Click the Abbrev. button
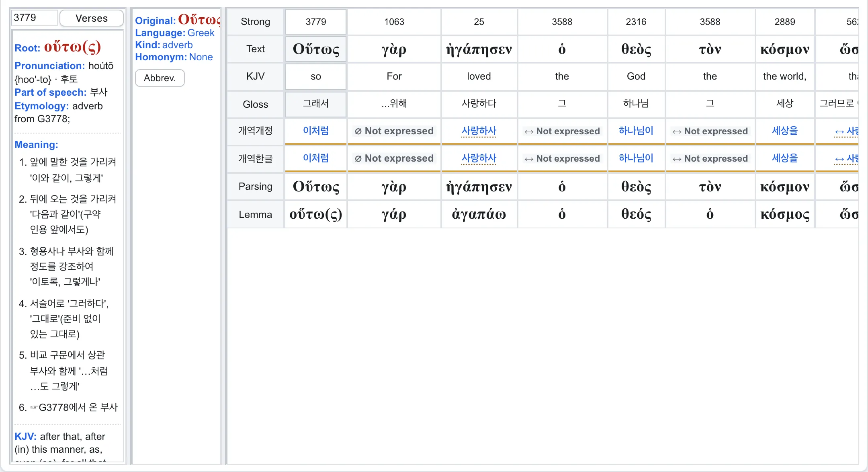The height and width of the screenshot is (472, 868). tap(160, 78)
